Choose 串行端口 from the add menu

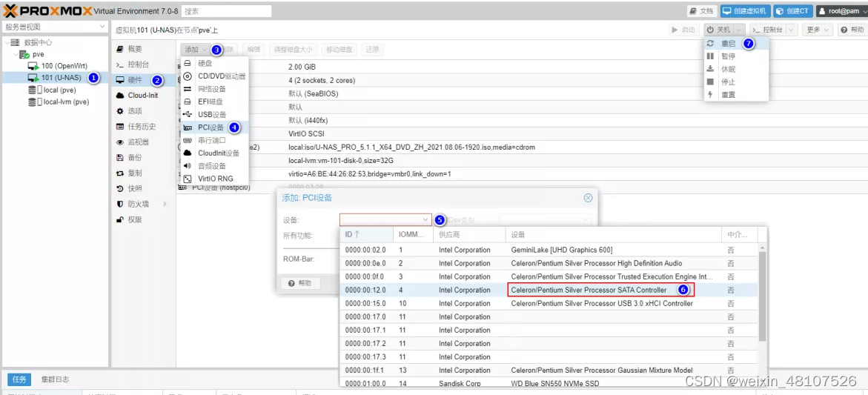pyautogui.click(x=215, y=141)
